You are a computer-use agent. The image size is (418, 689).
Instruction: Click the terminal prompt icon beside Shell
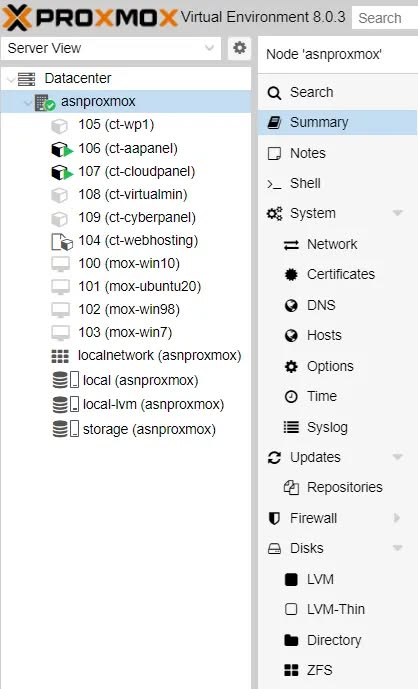[x=274, y=184]
